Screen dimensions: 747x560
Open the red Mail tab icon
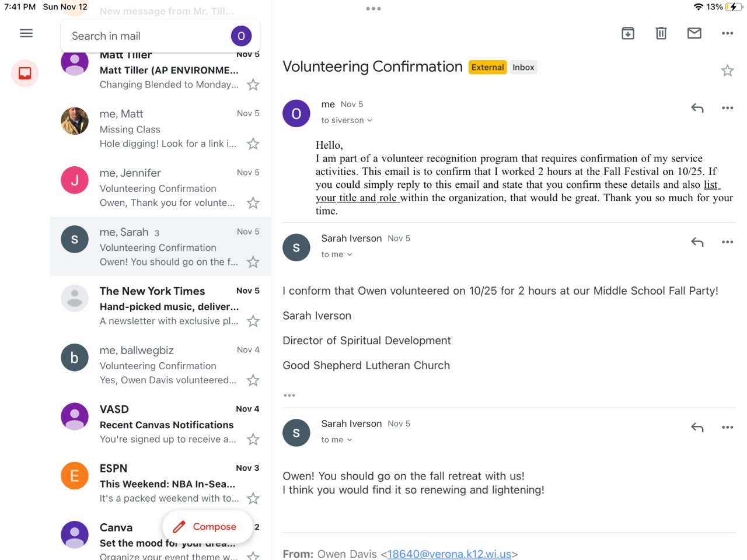(x=25, y=73)
